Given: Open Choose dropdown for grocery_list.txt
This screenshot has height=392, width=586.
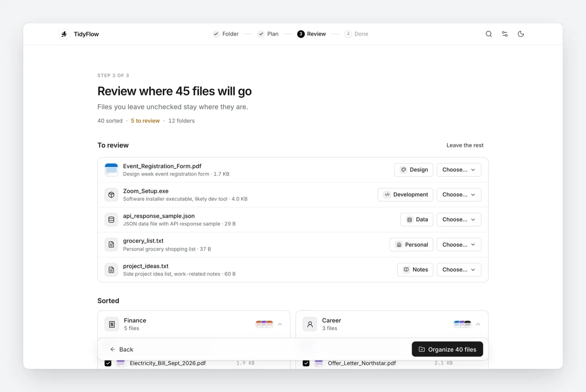Looking at the screenshot, I should point(459,245).
